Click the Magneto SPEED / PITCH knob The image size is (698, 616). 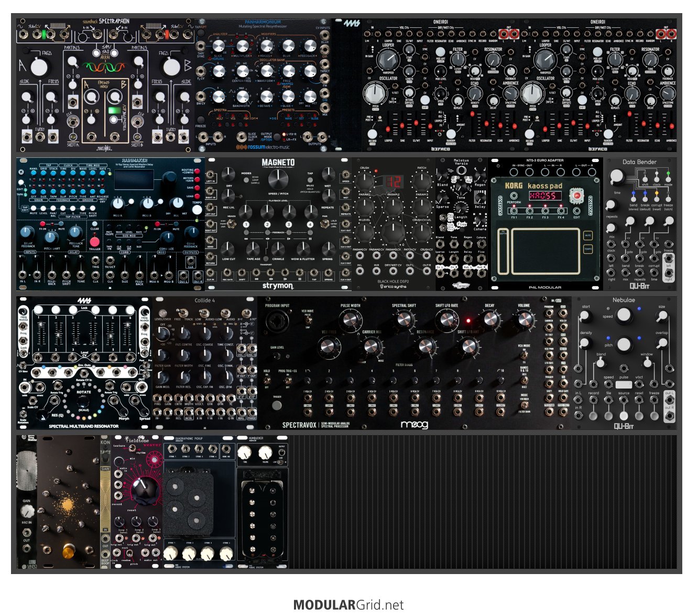point(278,179)
